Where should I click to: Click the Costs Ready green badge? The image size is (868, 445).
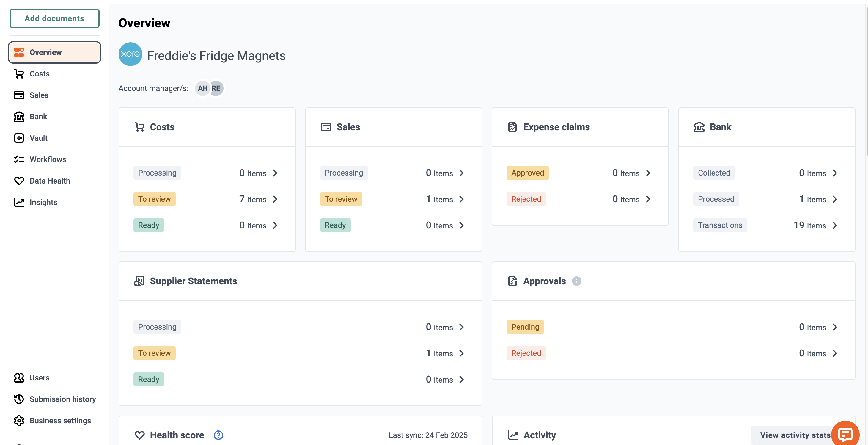(x=149, y=225)
